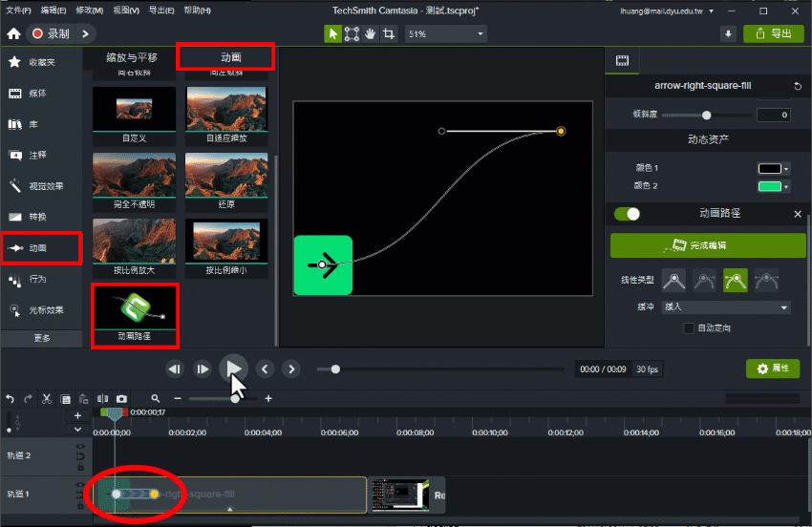Click the More button in sidebar
This screenshot has width=812, height=527.
[x=41, y=338]
